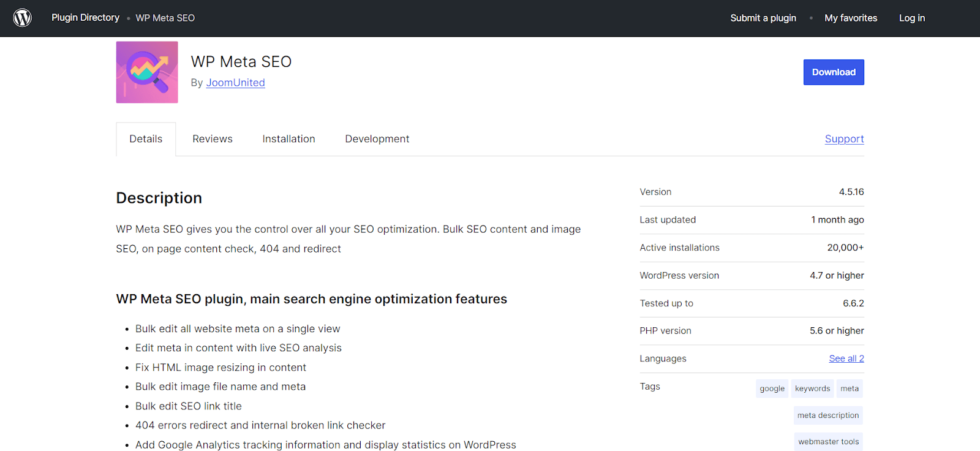Download the WP Meta SEO plugin
The width and height of the screenshot is (980, 451).
(834, 72)
